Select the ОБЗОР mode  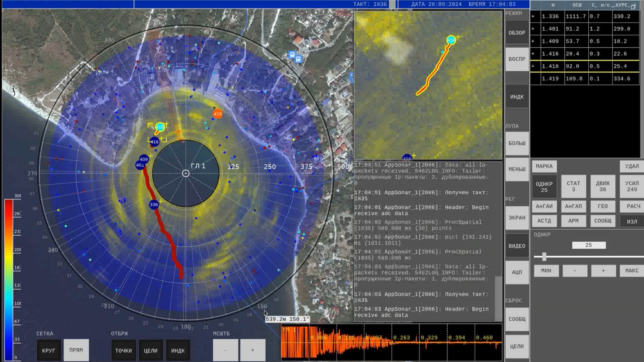517,33
